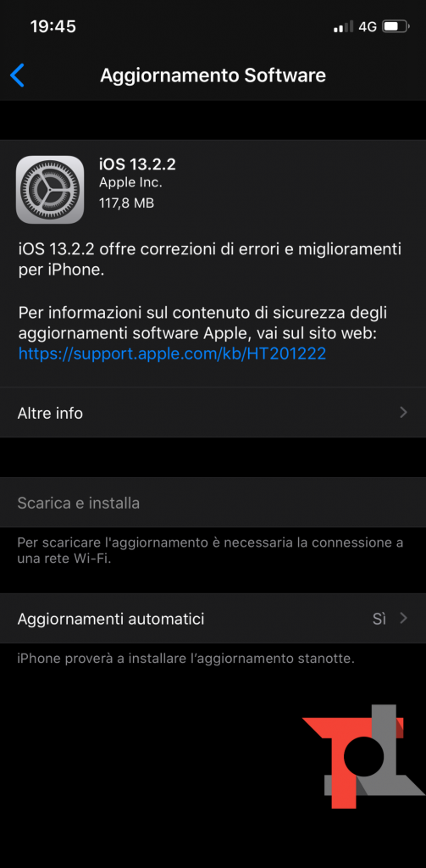Tap the battery indicator in status bar
Screen dimensions: 426x868
[396, 26]
